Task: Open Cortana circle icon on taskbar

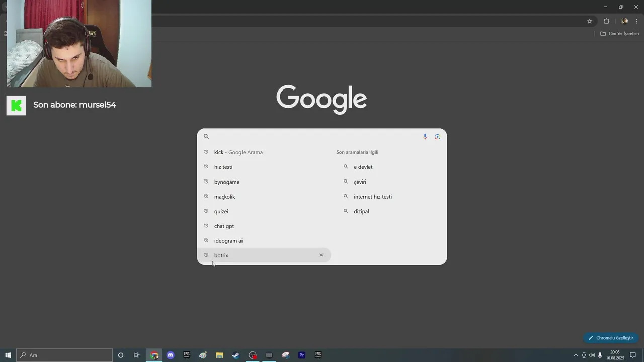Action: (x=121, y=355)
